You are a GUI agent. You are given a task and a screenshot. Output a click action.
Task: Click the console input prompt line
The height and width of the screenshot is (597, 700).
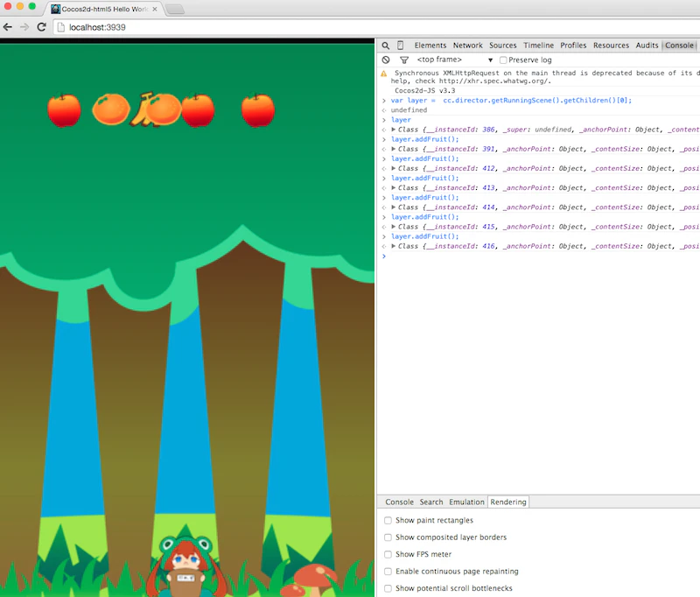click(x=540, y=256)
